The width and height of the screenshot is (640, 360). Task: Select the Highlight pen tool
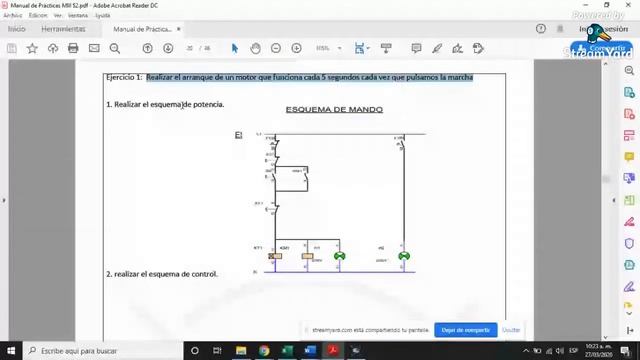pos(437,49)
